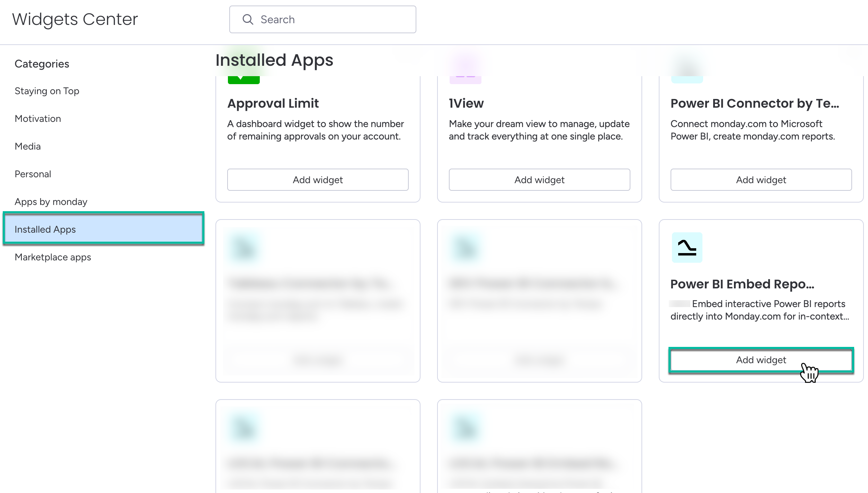Click the Power BI Connector app icon
Viewport: 868px width, 493px height.
[x=687, y=79]
